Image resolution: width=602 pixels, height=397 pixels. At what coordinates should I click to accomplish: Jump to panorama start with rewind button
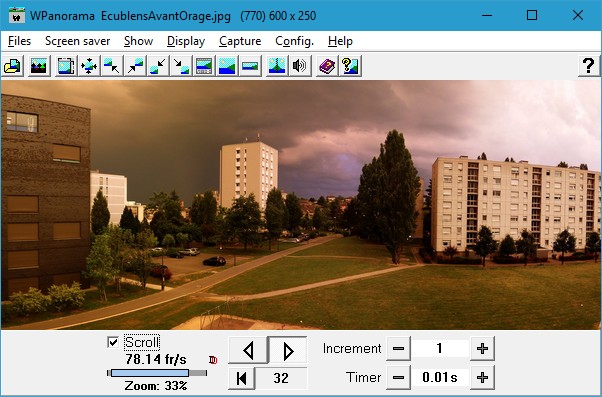(242, 378)
